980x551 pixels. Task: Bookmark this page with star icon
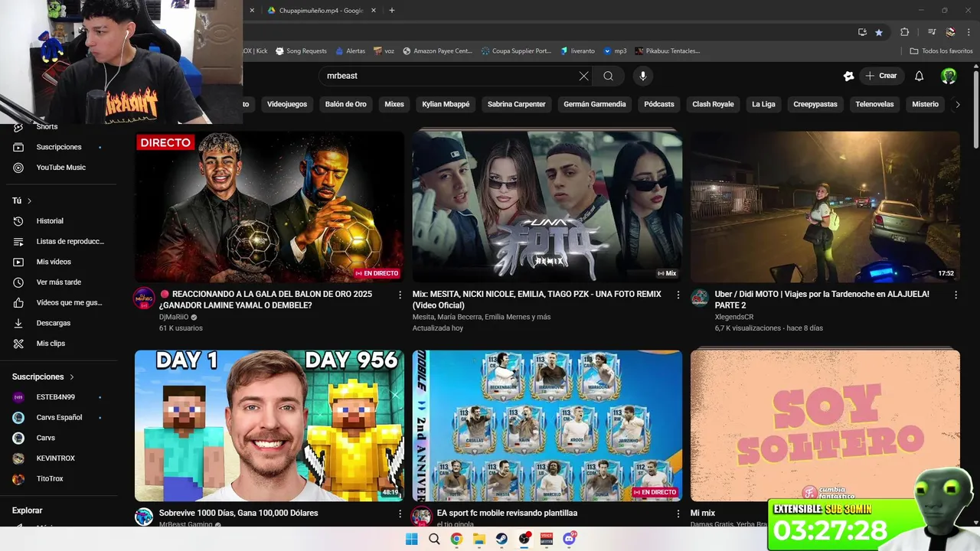879,32
